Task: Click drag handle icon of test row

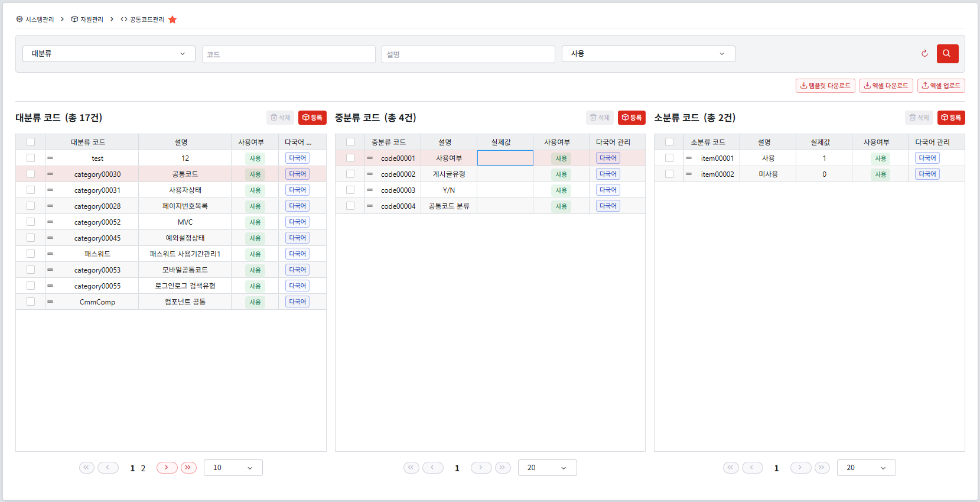Action: pyautogui.click(x=50, y=158)
